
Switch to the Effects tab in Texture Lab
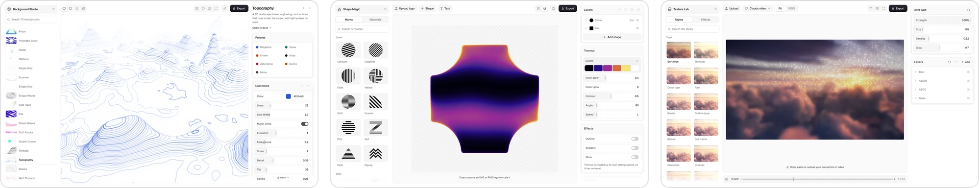[706, 20]
